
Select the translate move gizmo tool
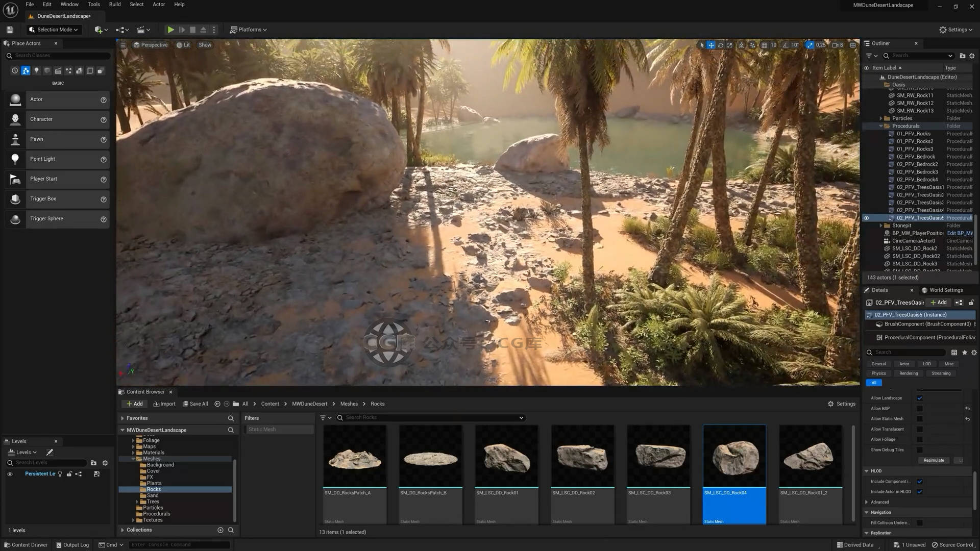click(x=711, y=45)
